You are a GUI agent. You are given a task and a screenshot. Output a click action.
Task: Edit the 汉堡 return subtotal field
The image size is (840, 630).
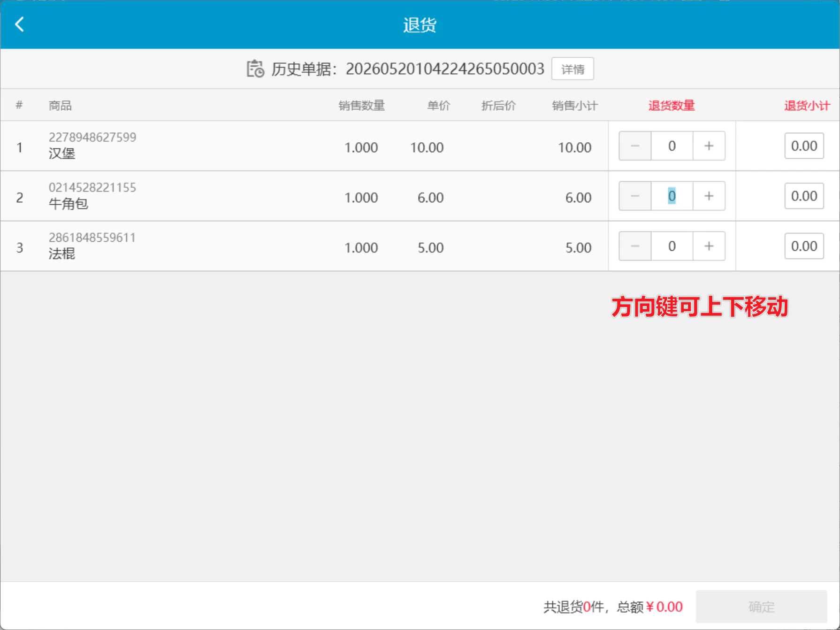(804, 146)
